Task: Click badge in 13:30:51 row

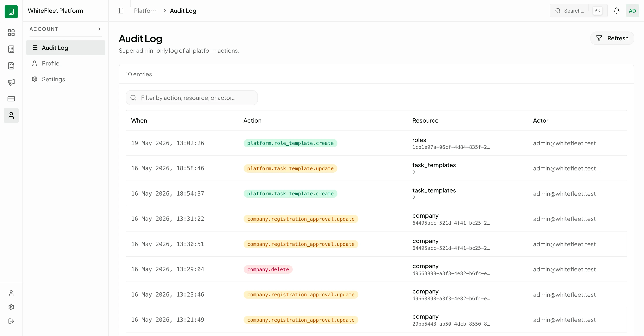Action: (301, 244)
